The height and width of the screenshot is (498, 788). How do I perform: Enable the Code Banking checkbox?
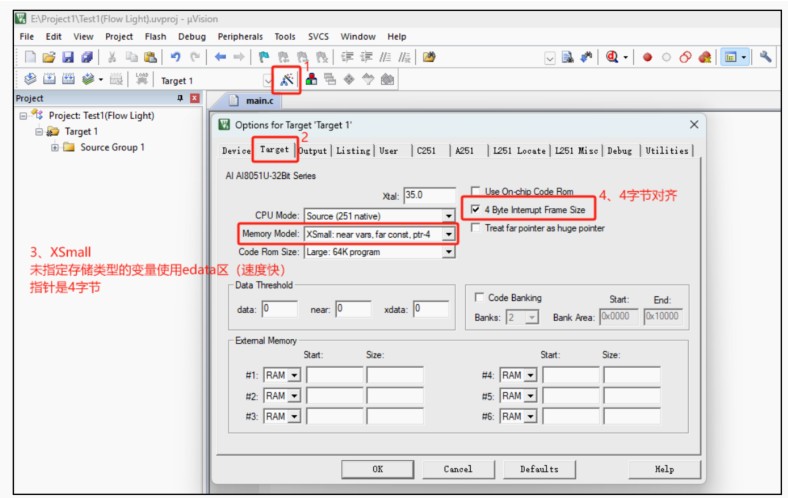coord(477,298)
